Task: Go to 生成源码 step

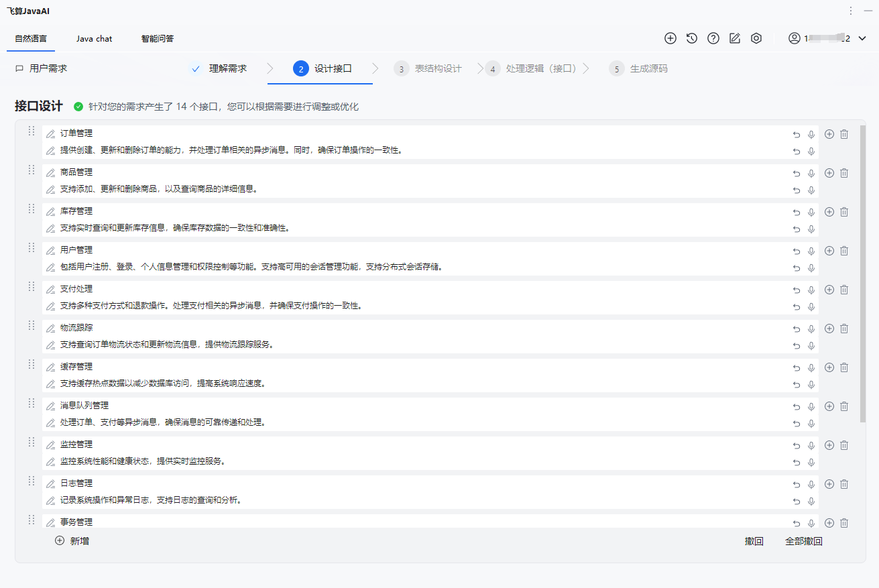Action: pos(638,68)
